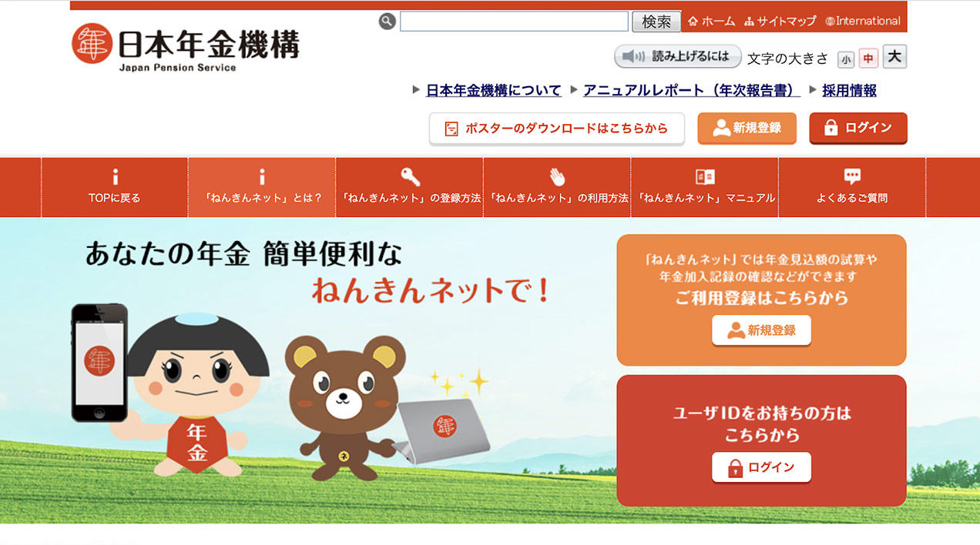Select the 中 medium text size option

tap(868, 58)
